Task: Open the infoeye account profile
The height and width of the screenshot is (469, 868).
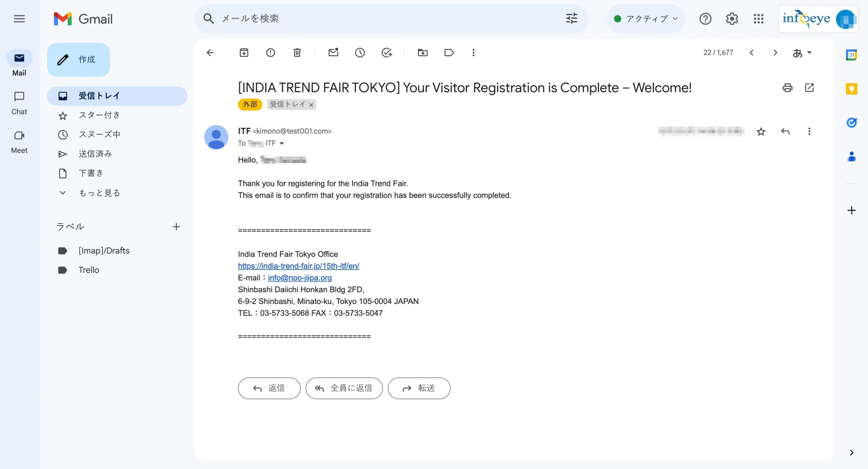Action: 818,19
